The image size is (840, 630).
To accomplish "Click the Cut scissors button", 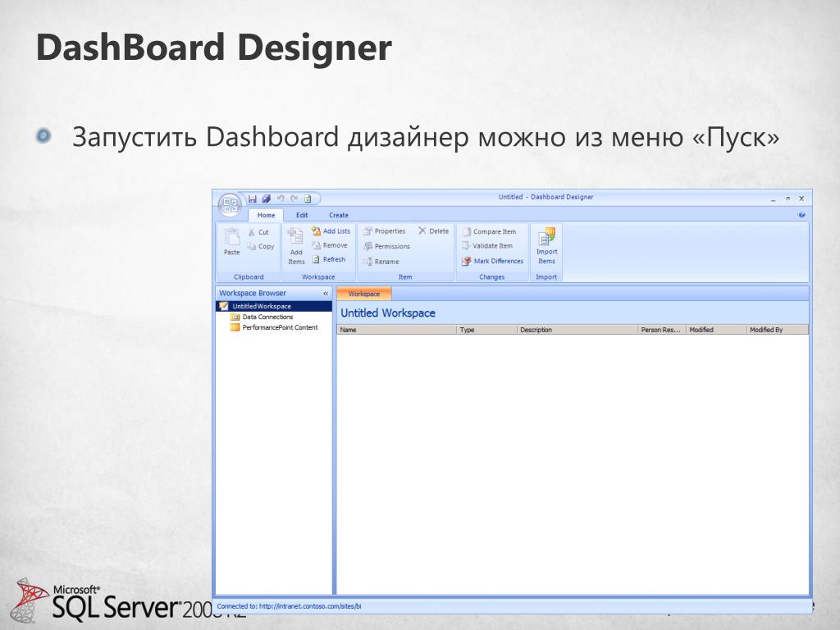I will tap(258, 232).
